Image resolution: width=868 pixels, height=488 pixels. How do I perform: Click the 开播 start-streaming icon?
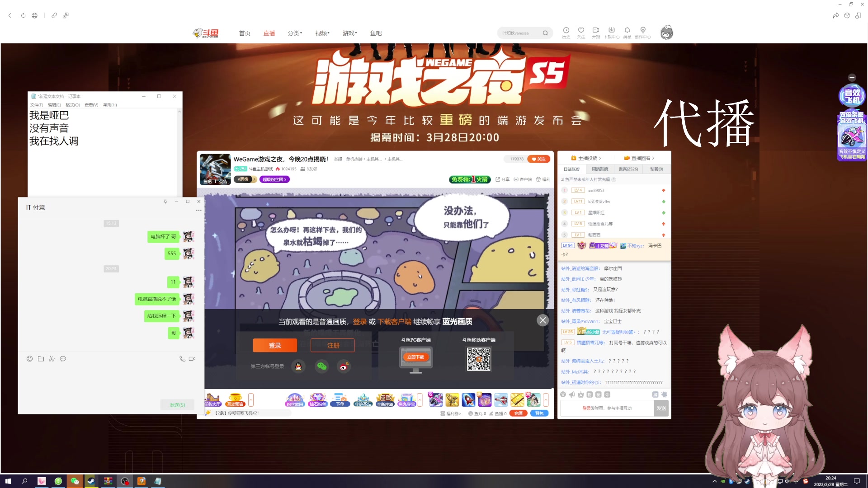coord(596,33)
